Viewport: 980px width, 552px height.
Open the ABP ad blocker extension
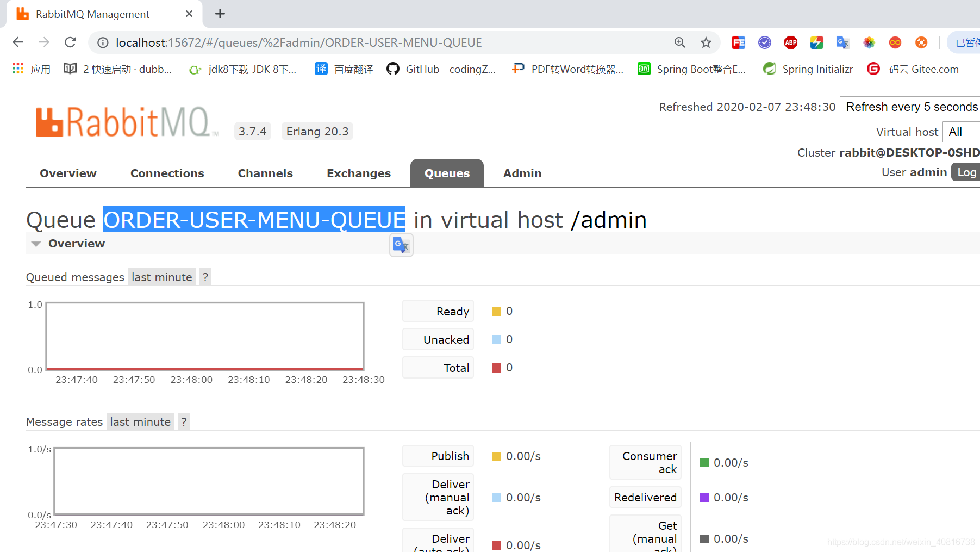pyautogui.click(x=791, y=42)
